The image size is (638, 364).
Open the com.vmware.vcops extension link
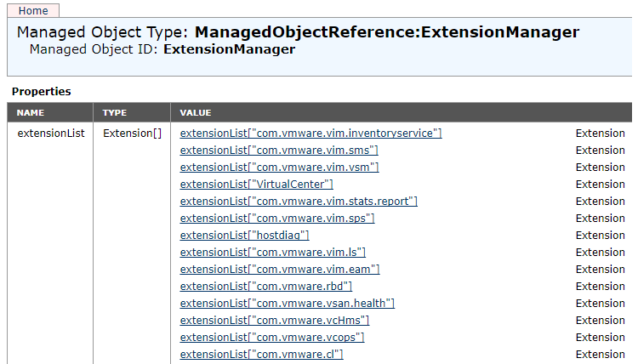[272, 338]
